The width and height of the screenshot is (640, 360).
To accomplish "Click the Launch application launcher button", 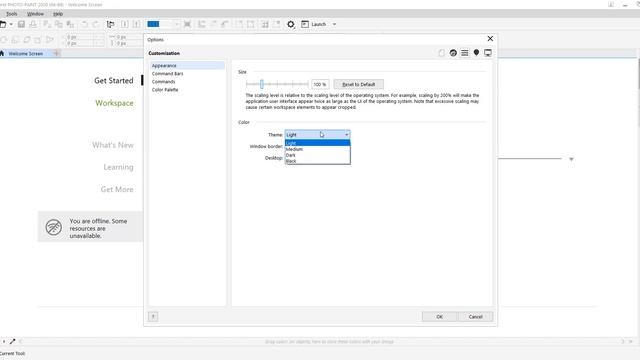I will tap(313, 24).
